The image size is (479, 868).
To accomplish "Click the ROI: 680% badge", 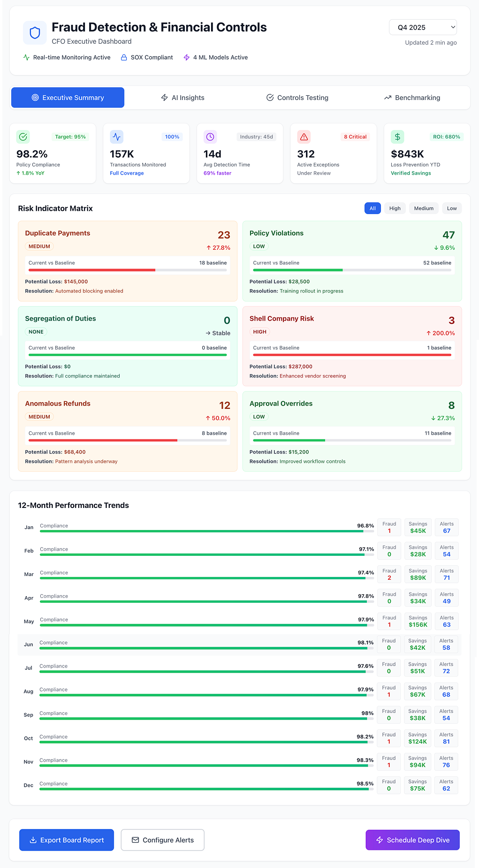I will click(447, 137).
